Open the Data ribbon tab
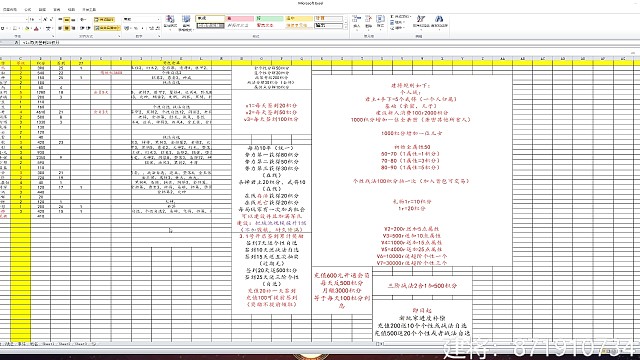 point(42,9)
